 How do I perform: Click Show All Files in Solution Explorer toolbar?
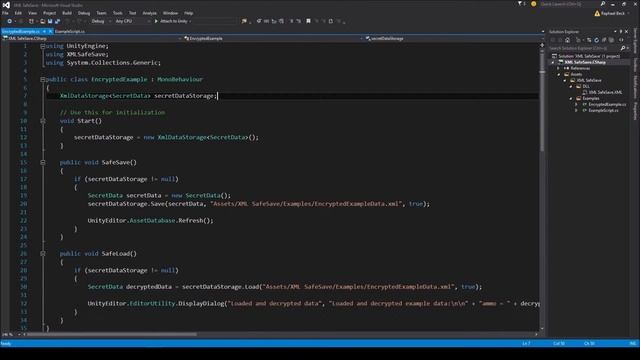pyautogui.click(x=611, y=40)
